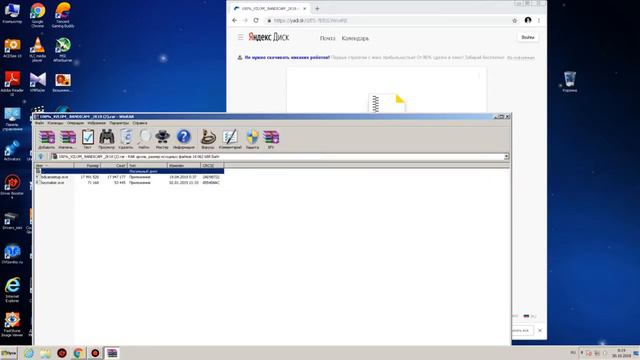Select the first .exe file row (17 MB)

pos(129,177)
